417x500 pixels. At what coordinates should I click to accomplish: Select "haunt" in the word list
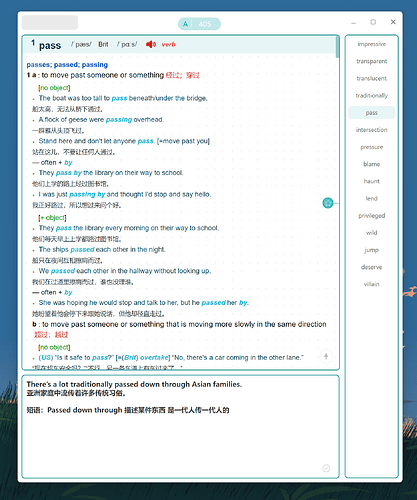(x=371, y=181)
